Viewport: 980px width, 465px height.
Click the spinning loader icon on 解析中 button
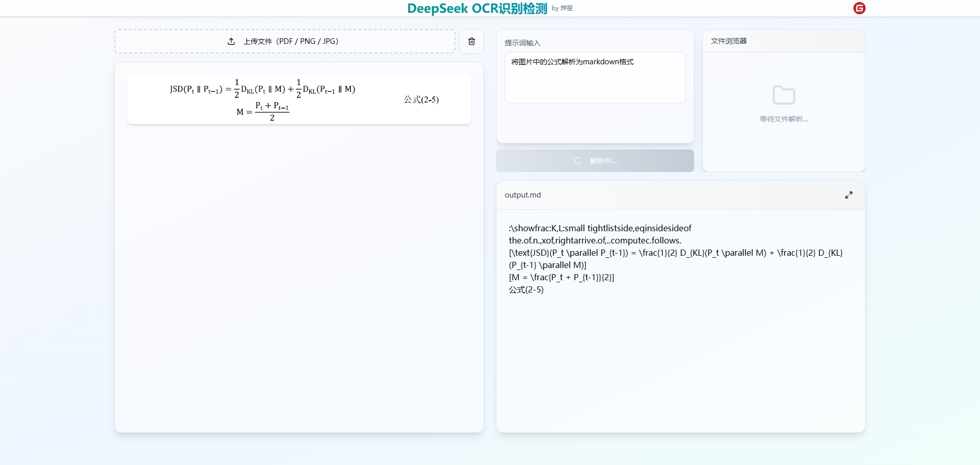577,161
